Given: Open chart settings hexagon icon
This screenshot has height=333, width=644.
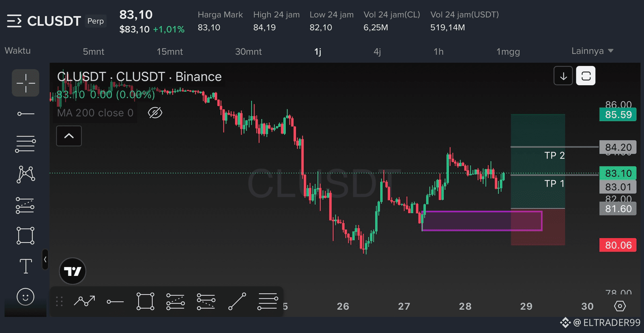Looking at the screenshot, I should coord(620,306).
